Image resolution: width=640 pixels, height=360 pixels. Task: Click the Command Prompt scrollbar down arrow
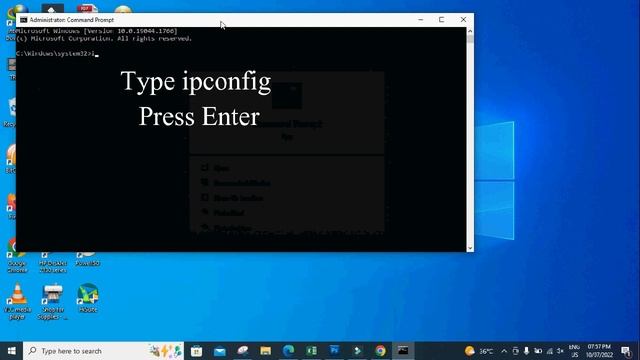pos(470,248)
